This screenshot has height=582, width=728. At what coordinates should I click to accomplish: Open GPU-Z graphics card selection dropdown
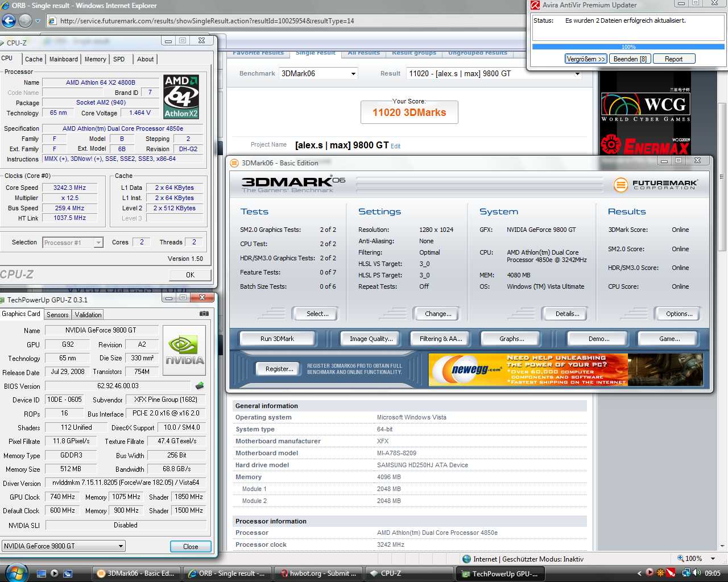[x=63, y=546]
